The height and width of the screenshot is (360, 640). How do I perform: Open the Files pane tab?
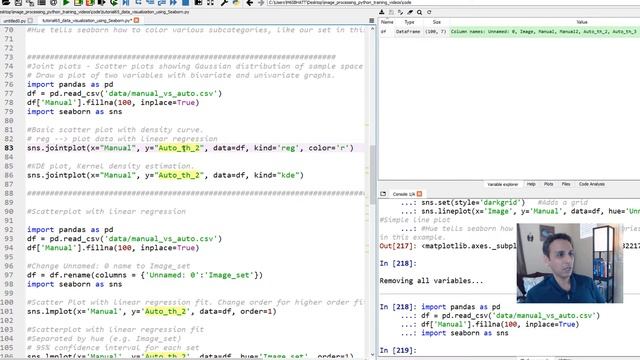[566, 184]
